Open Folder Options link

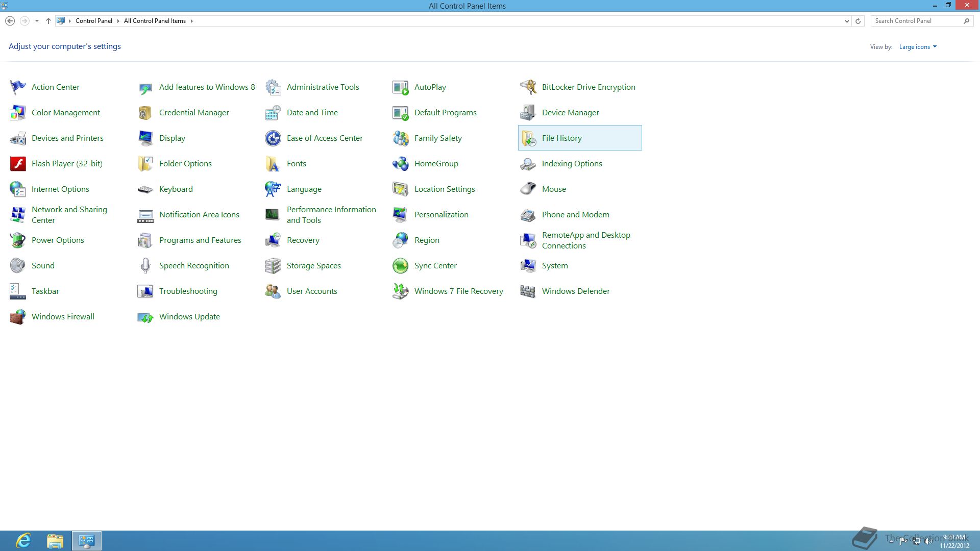coord(185,164)
